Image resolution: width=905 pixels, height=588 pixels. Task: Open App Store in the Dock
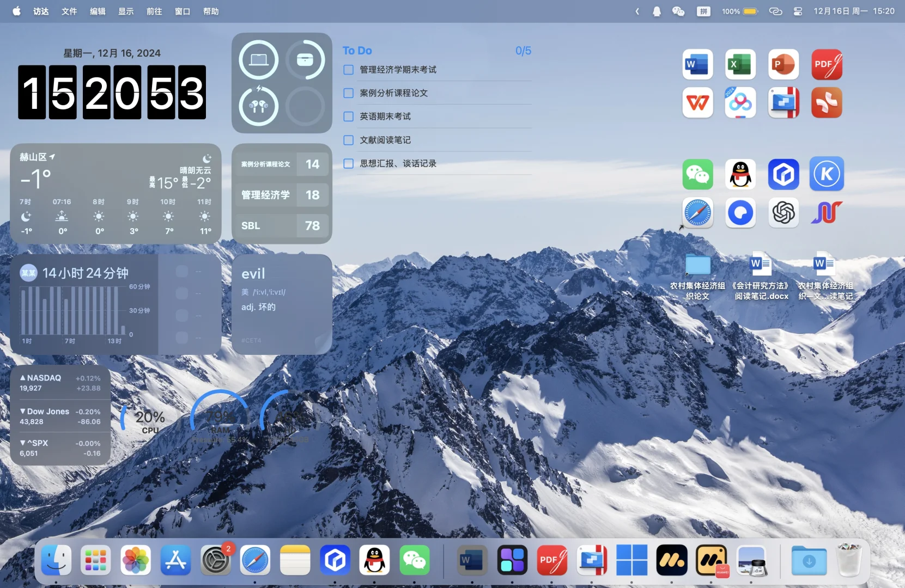click(175, 560)
